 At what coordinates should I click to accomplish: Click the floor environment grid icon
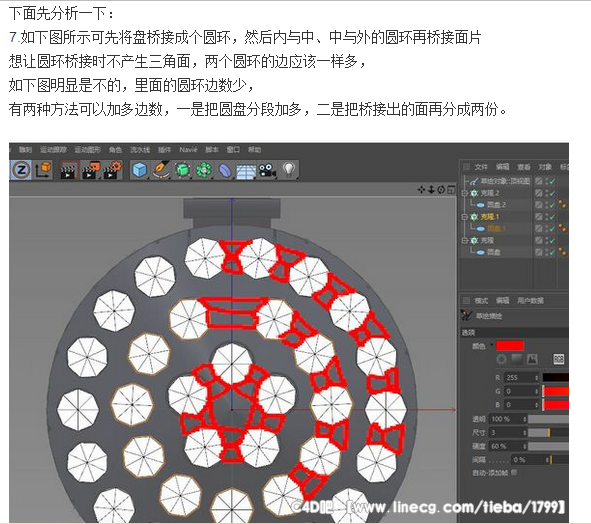click(x=246, y=171)
